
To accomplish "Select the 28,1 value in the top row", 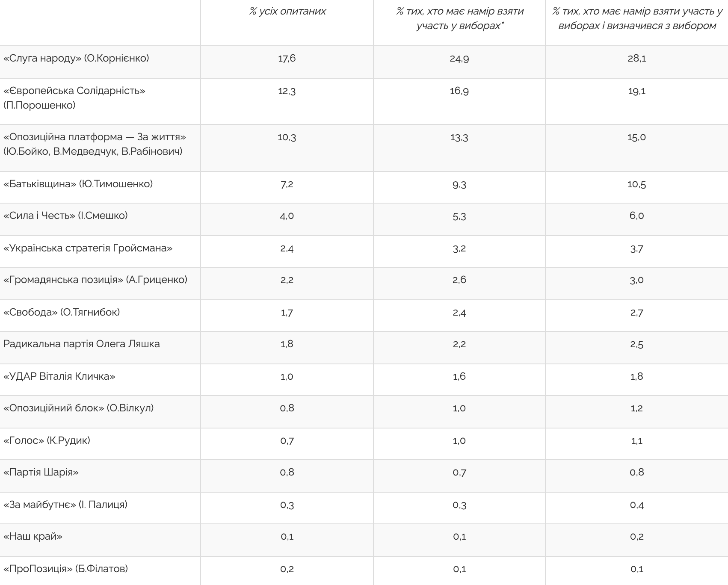I will coord(637,58).
